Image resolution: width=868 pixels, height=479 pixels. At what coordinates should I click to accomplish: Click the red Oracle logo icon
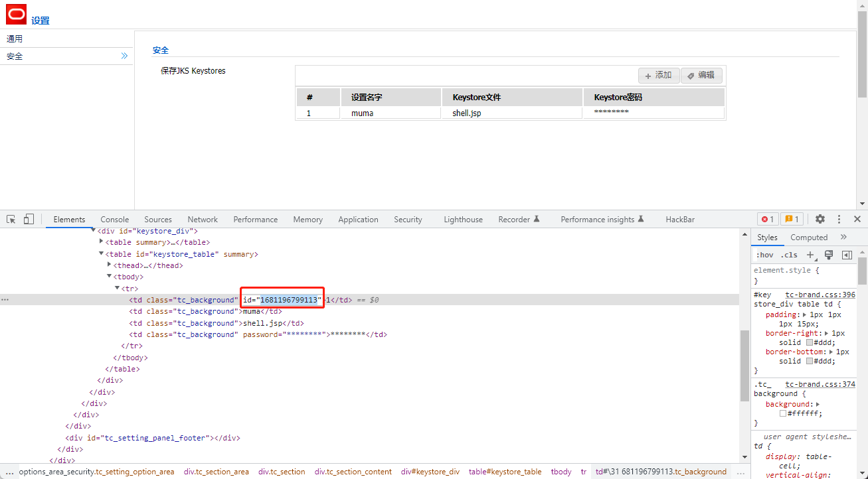[x=17, y=13]
